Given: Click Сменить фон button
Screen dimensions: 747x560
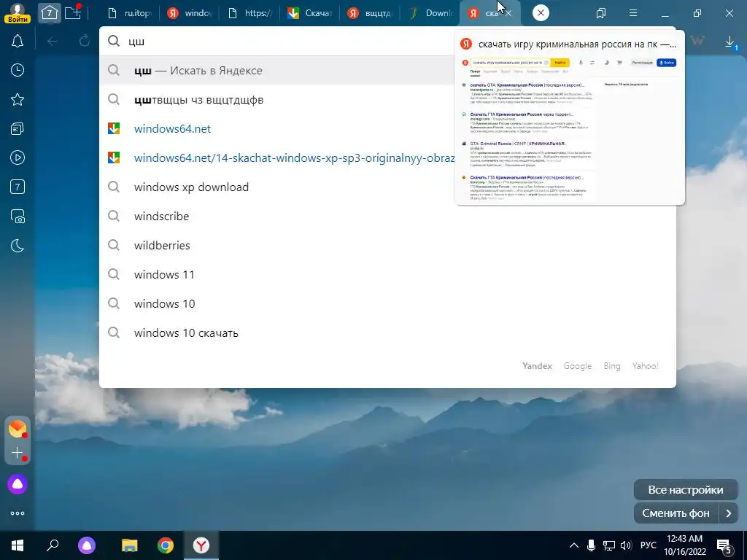Looking at the screenshot, I should tap(676, 513).
